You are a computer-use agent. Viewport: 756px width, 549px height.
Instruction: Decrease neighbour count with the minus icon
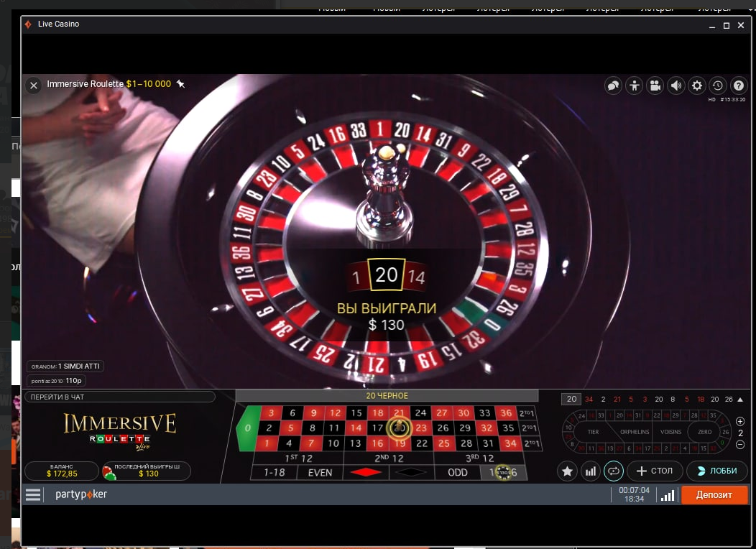tap(741, 444)
